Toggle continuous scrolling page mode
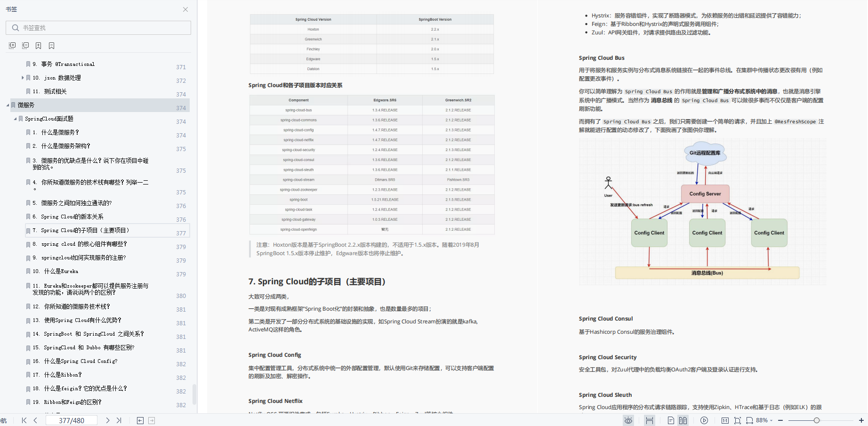The width and height of the screenshot is (868, 426). click(650, 420)
